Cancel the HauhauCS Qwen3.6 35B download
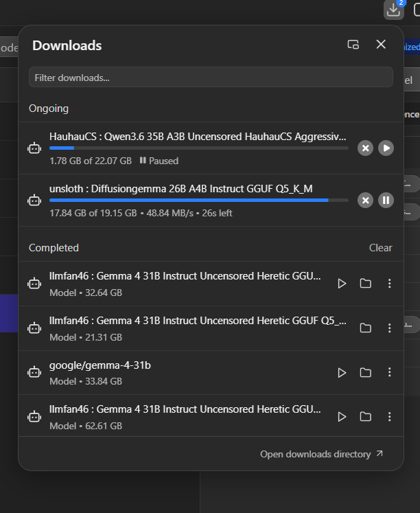 pyautogui.click(x=365, y=148)
